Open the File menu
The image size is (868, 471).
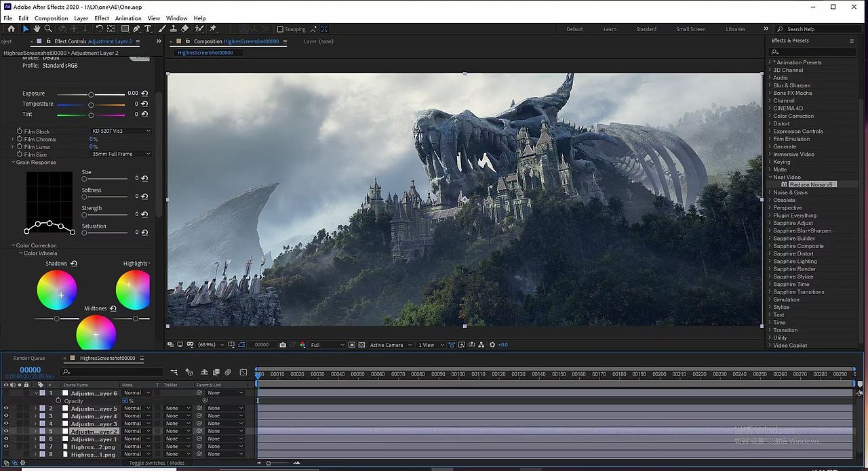[8, 18]
